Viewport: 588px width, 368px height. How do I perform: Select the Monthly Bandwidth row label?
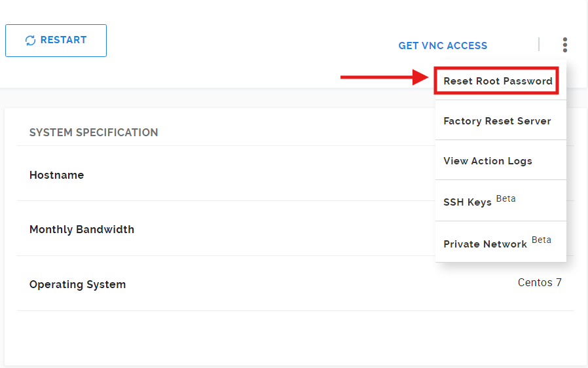(82, 229)
